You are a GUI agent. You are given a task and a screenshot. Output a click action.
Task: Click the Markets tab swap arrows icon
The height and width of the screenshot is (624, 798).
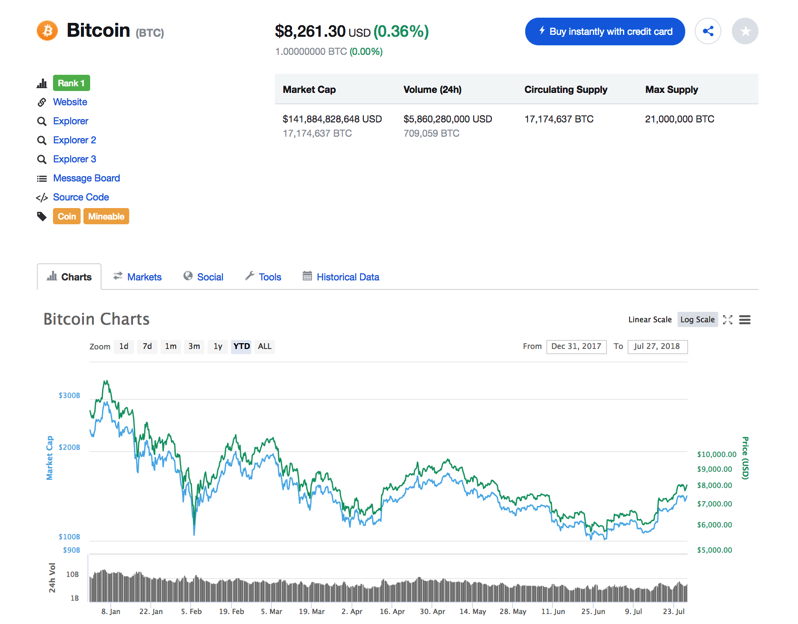tap(118, 276)
